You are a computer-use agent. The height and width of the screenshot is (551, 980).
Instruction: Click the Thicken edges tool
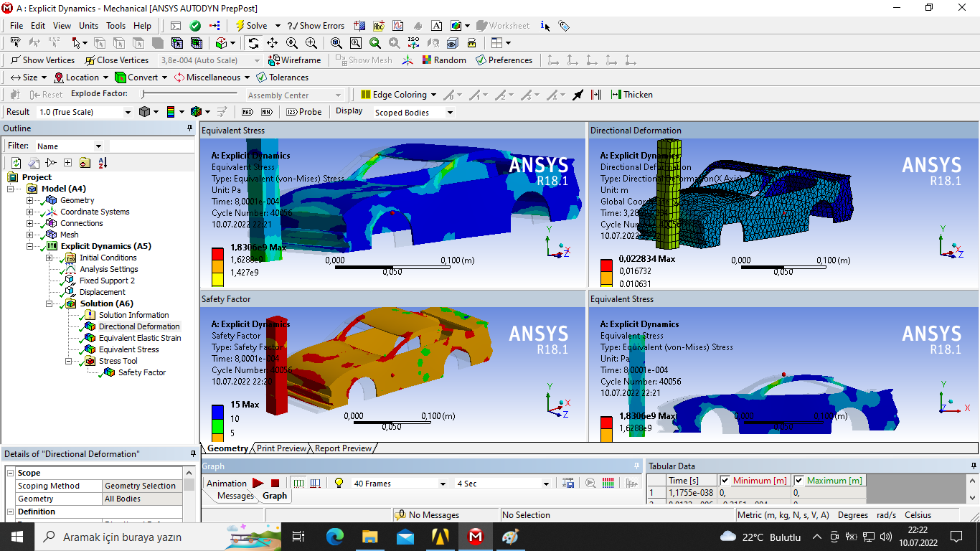coord(631,95)
